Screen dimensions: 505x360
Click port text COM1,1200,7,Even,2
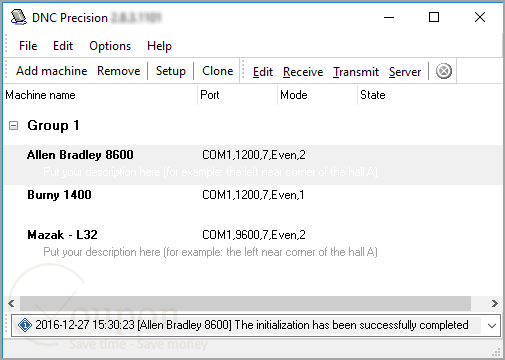click(254, 155)
